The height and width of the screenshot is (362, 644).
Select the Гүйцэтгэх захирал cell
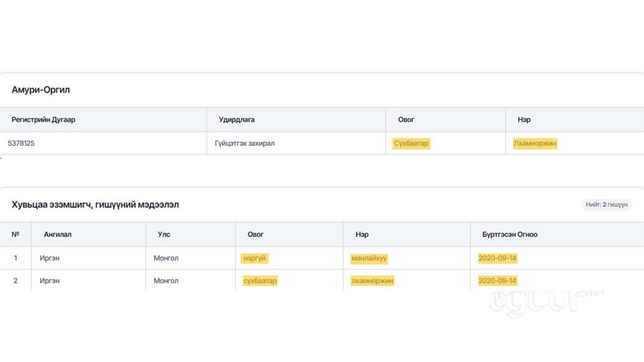pos(245,143)
